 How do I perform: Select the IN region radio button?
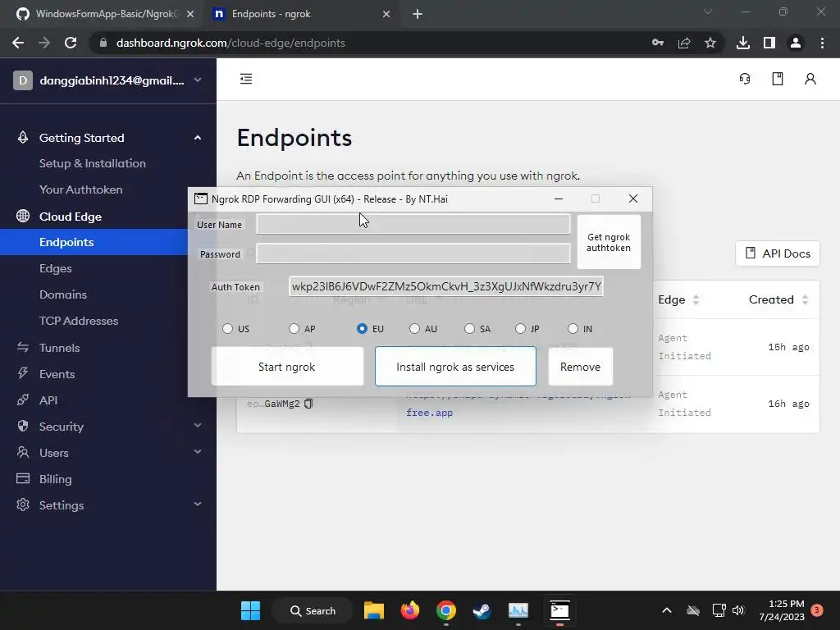coord(573,328)
